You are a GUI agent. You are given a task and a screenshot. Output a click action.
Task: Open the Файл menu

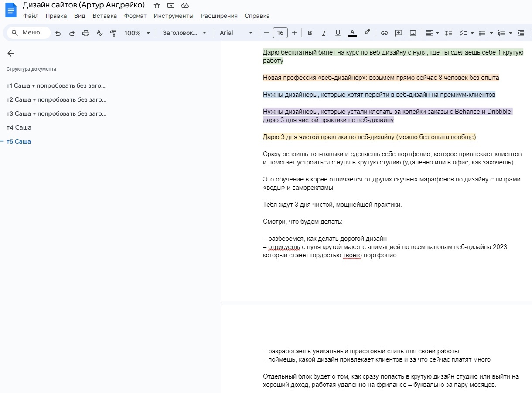coord(31,16)
